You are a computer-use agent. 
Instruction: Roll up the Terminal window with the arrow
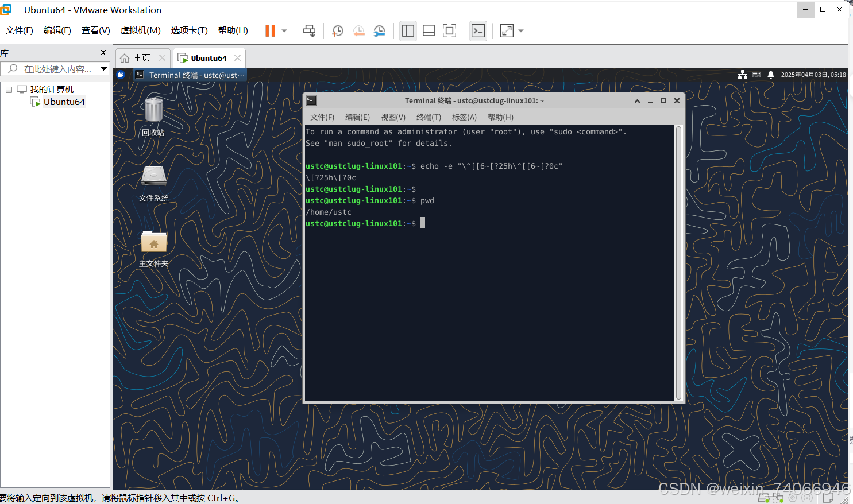click(637, 100)
